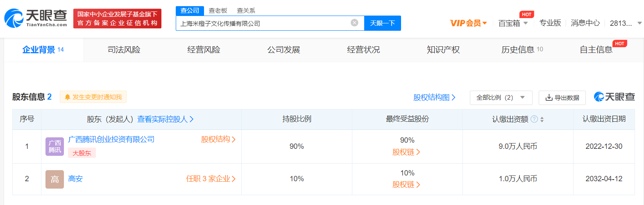This screenshot has height=205, width=644.
Task: Select the 2022-12-30 date cell
Action: pos(604,146)
